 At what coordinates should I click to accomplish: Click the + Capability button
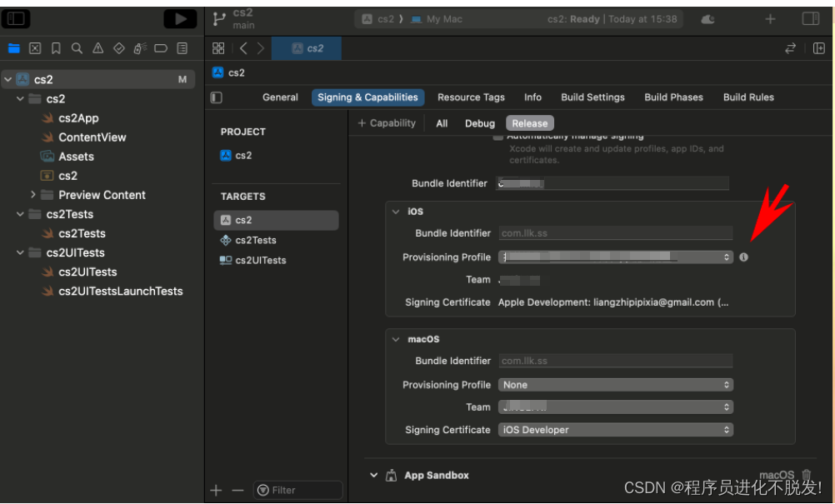387,123
